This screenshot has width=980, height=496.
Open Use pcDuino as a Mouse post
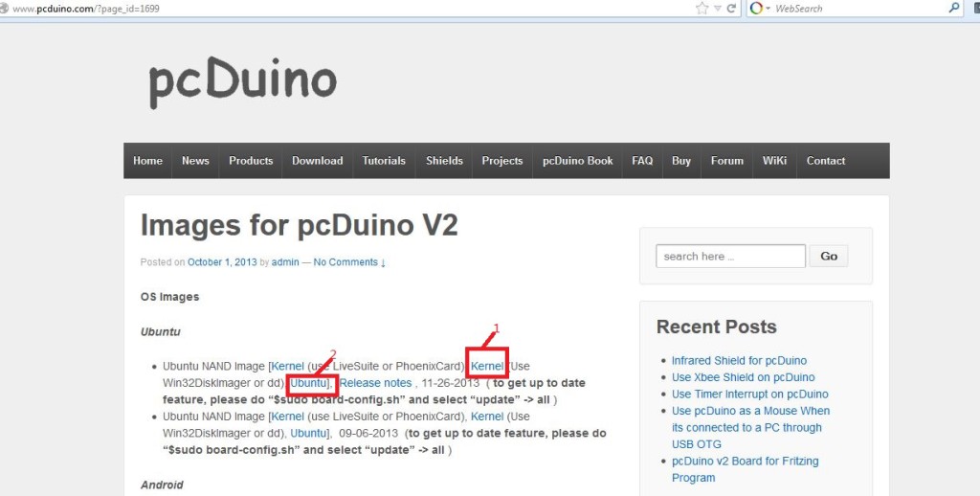[x=750, y=427]
